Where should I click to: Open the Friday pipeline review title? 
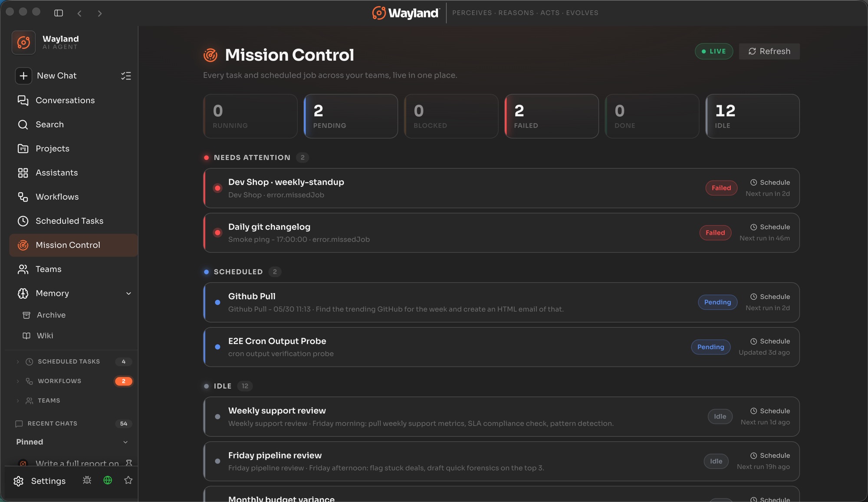coord(275,456)
